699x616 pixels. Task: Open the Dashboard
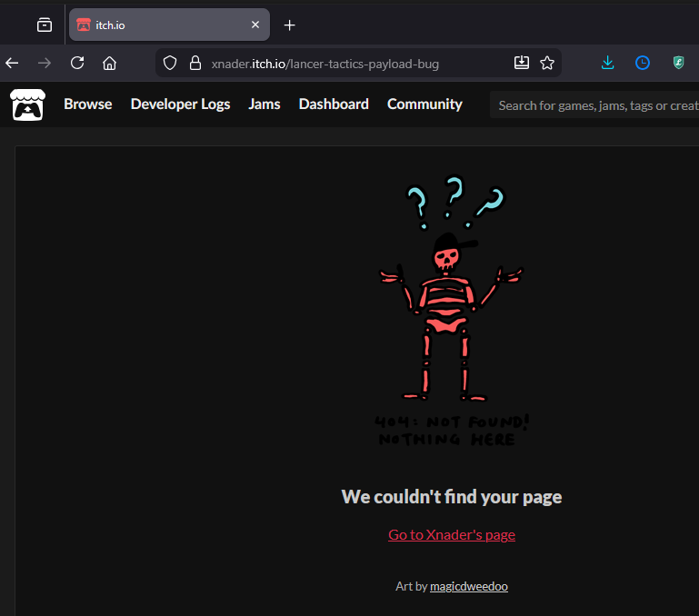334,104
